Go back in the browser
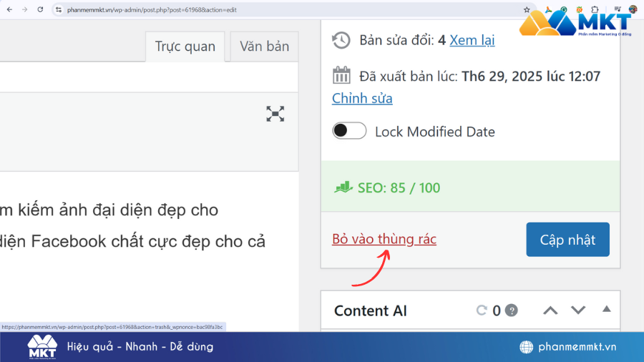Viewport: 644px width, 362px height. click(9, 9)
